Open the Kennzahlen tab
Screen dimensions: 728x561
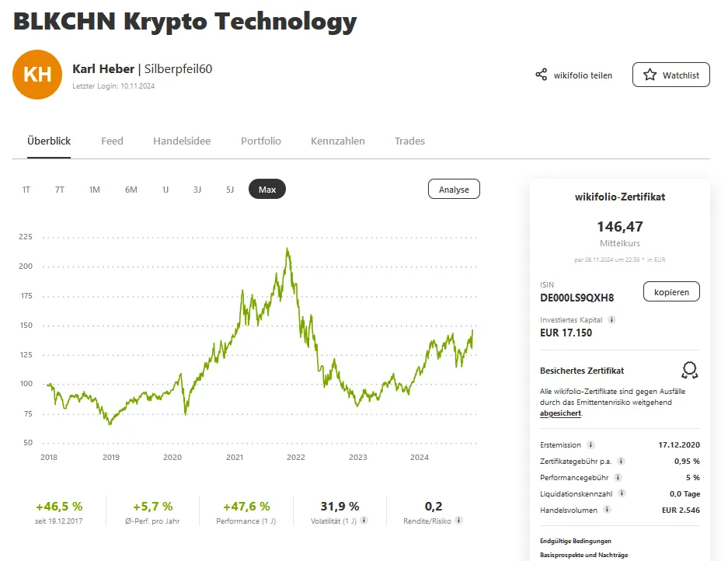click(x=338, y=141)
